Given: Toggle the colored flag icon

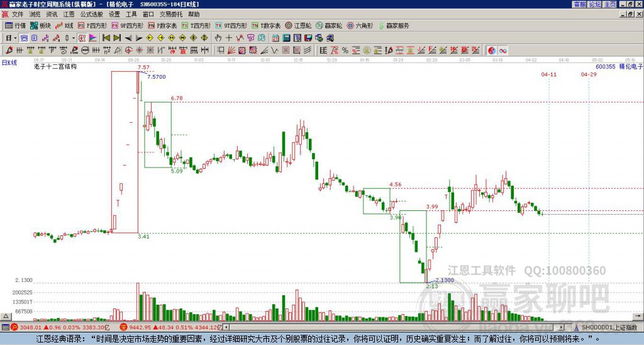Looking at the screenshot, I should (x=93, y=38).
